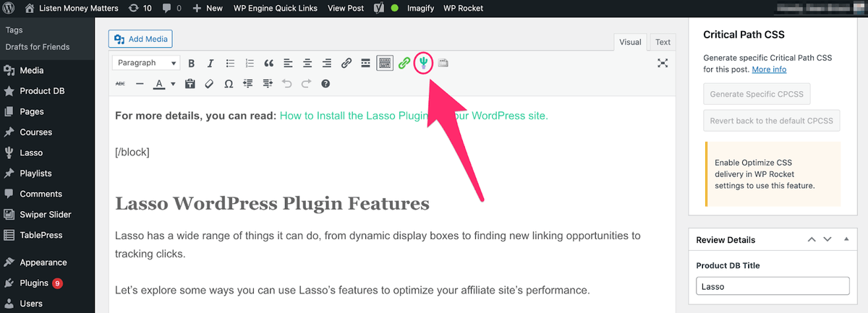
Task: Click the clear formatting eraser
Action: pos(210,84)
